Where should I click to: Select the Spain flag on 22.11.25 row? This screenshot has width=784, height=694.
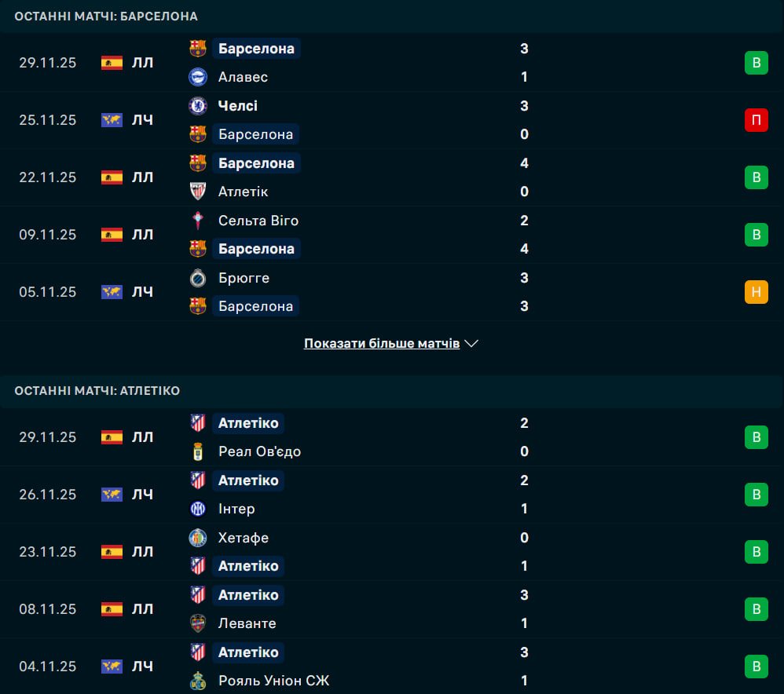pyautogui.click(x=112, y=177)
